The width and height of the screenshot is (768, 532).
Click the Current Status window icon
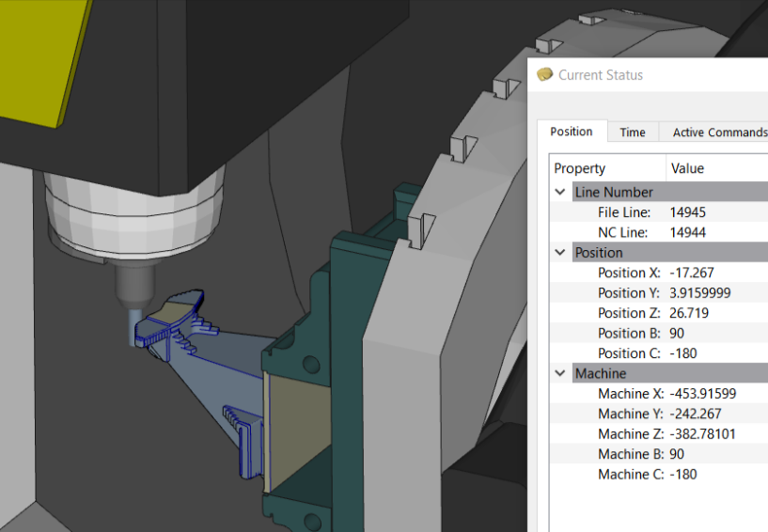(545, 74)
